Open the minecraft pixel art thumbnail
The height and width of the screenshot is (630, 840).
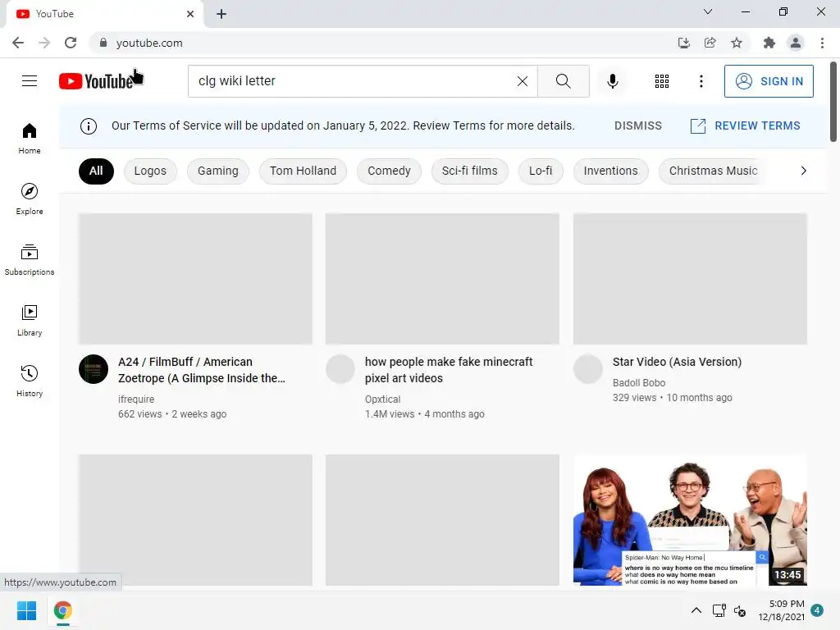[x=442, y=279]
